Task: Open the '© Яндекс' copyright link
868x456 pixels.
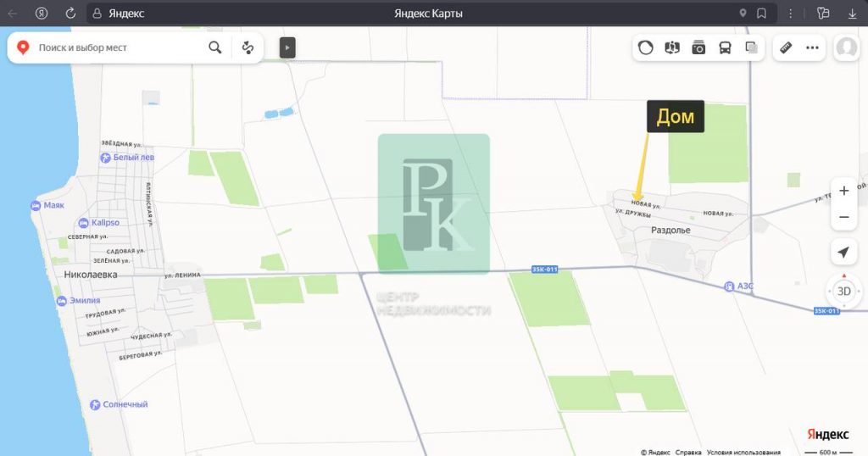Action: tap(655, 452)
